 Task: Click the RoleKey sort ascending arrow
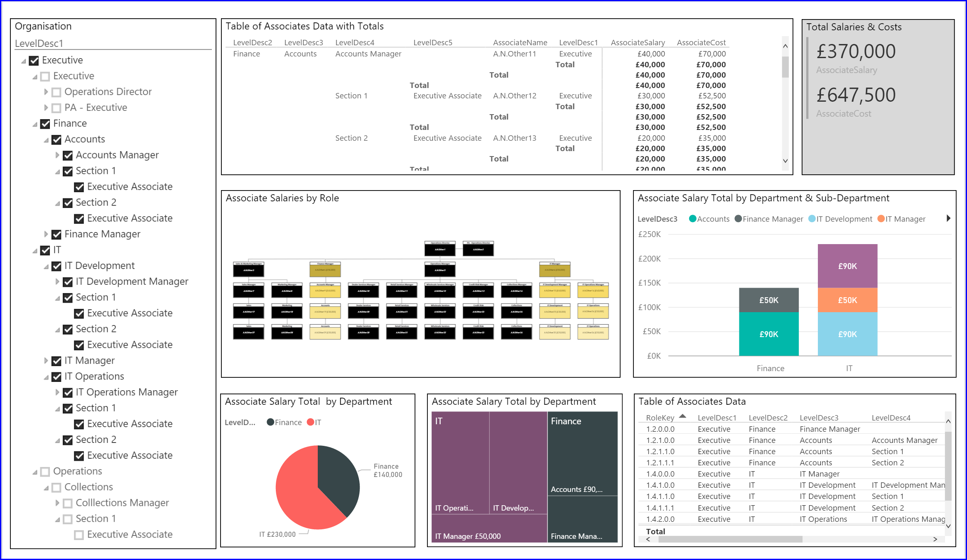pos(682,416)
